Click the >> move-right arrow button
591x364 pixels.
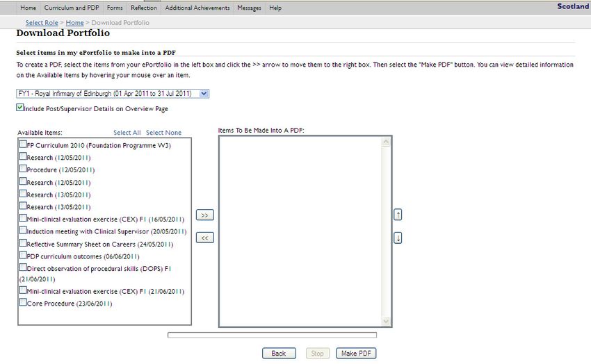(204, 215)
